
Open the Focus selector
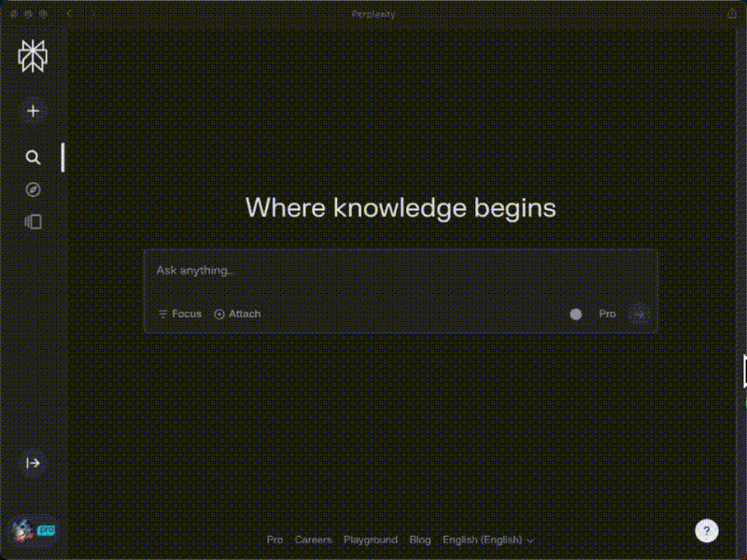179,315
